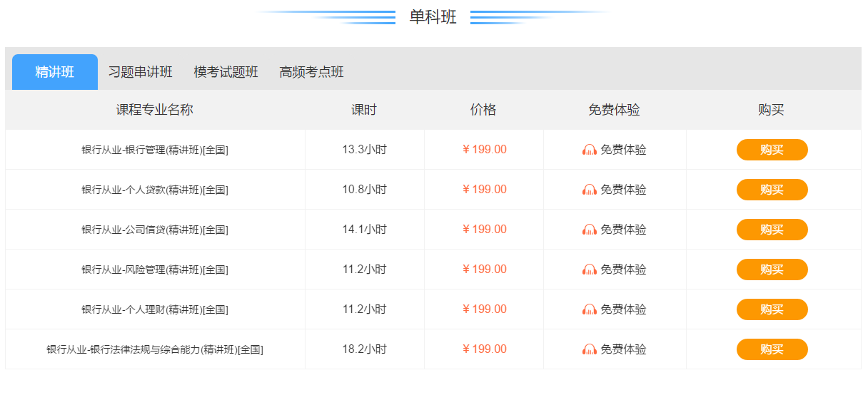868x395 pixels.
Task: Click the ¥199.00 price of 公司信贷
Action: click(485, 230)
